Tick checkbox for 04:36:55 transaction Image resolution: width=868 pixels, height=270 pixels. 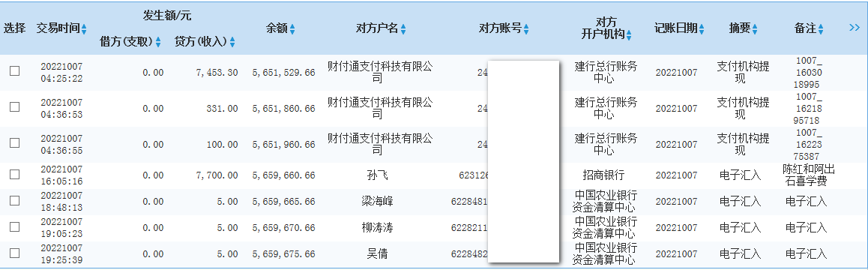(x=15, y=143)
